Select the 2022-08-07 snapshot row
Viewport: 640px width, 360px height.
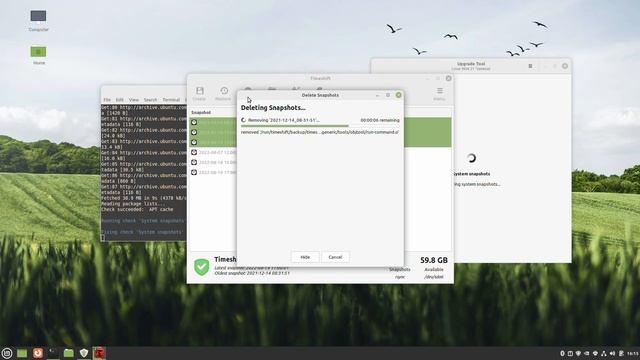coord(213,152)
